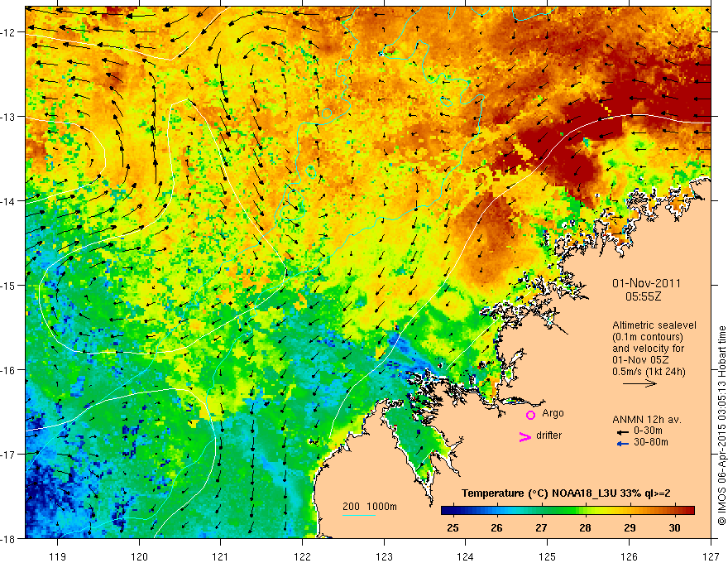
Task: Click the 'ANMN 12h av.' label
Action: [x=647, y=420]
